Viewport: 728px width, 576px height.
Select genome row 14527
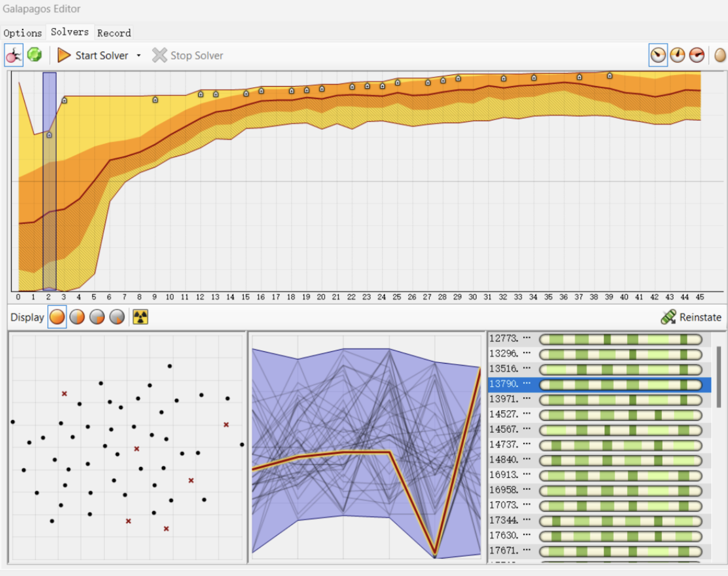click(599, 415)
